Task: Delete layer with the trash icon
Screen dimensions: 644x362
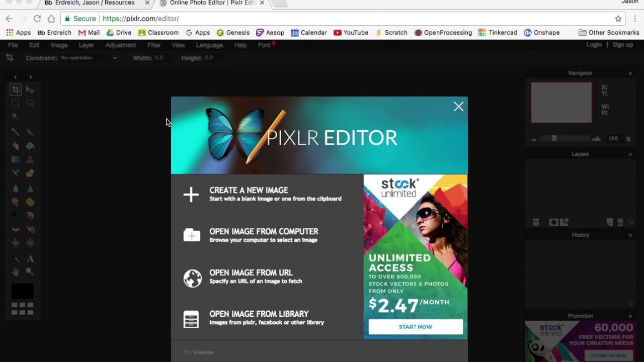Action: (620, 222)
